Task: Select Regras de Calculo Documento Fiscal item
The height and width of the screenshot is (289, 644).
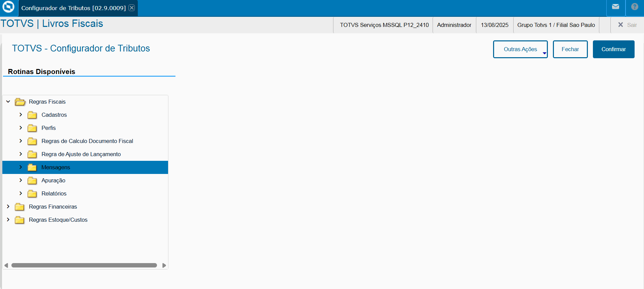Action: tap(87, 141)
